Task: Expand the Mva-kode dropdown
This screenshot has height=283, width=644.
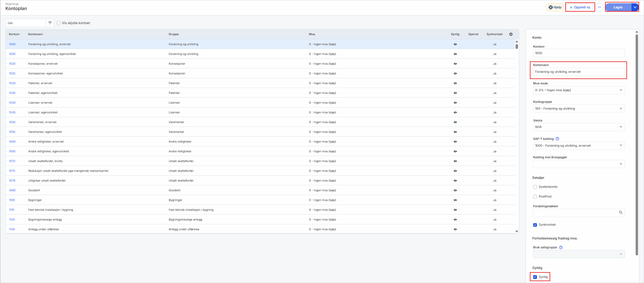Action: tap(579, 90)
